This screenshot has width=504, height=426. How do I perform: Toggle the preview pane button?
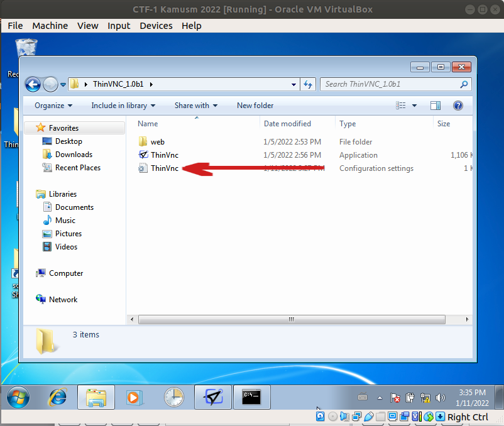[436, 106]
